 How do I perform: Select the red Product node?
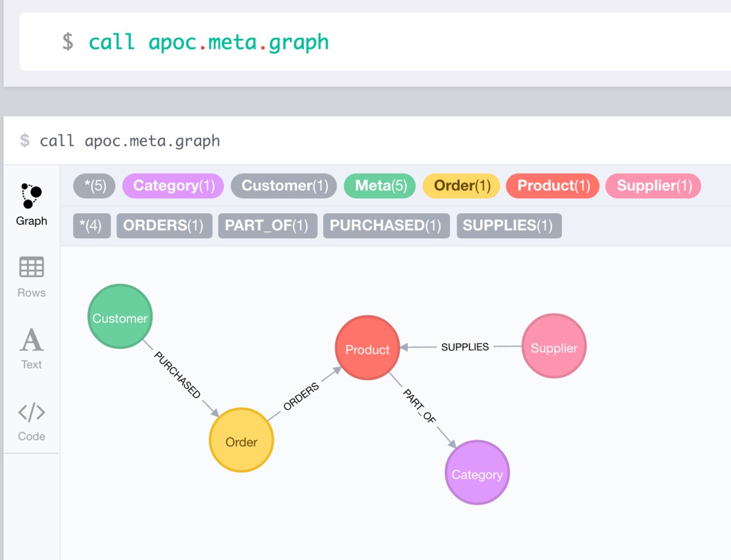tap(367, 349)
